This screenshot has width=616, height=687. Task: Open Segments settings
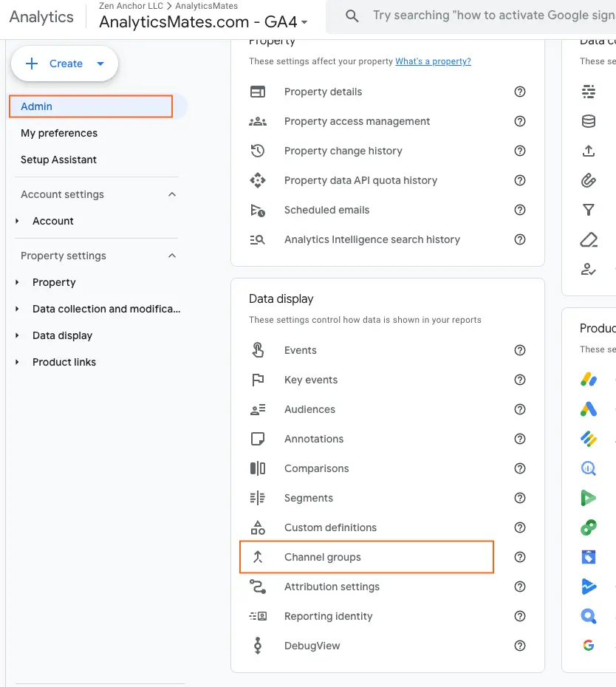click(x=309, y=498)
